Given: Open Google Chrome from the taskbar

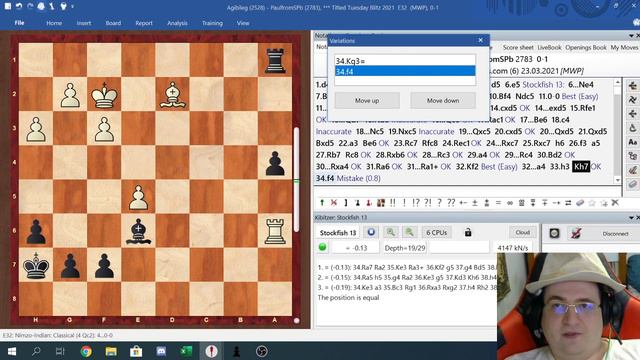Looking at the screenshot, I should point(86,351).
